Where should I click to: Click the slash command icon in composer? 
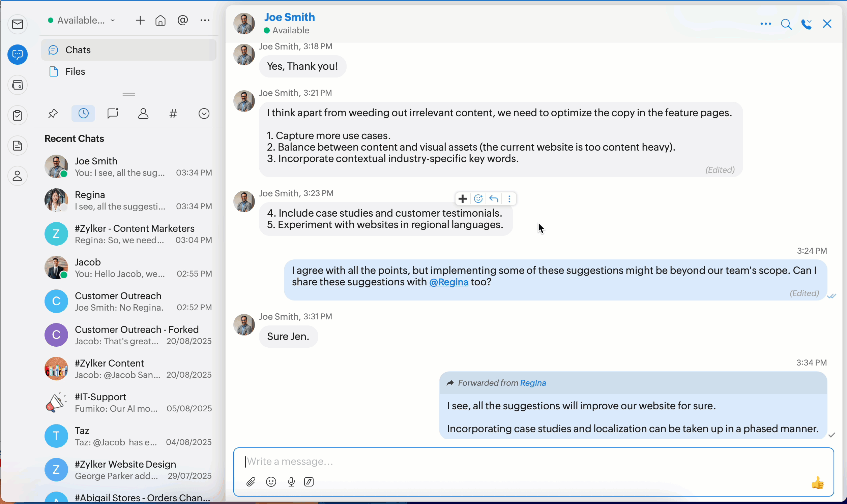309,482
